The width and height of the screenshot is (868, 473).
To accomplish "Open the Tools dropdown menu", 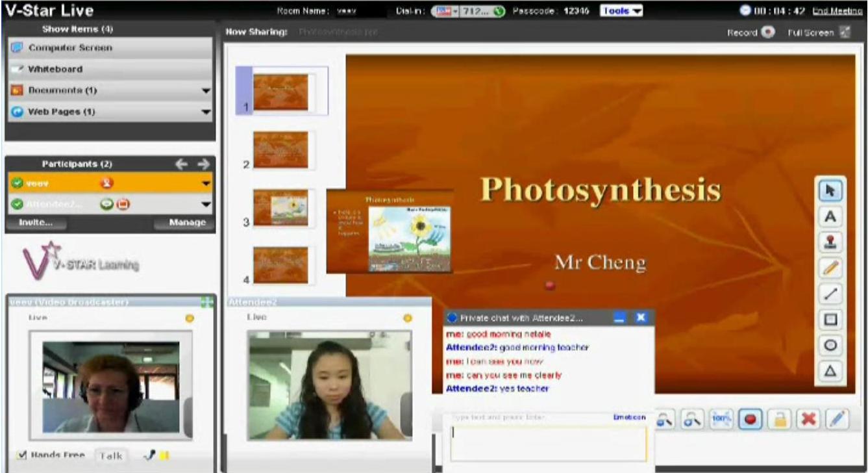I will 621,11.
